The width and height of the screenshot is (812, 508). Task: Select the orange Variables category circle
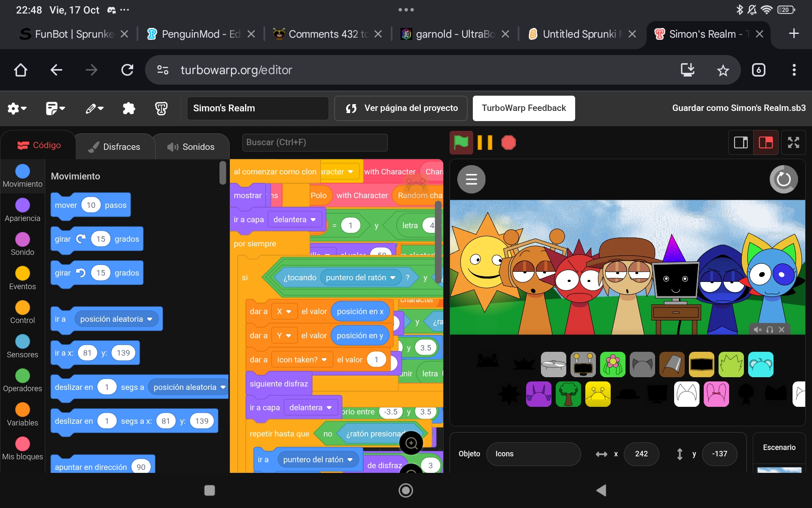22,409
